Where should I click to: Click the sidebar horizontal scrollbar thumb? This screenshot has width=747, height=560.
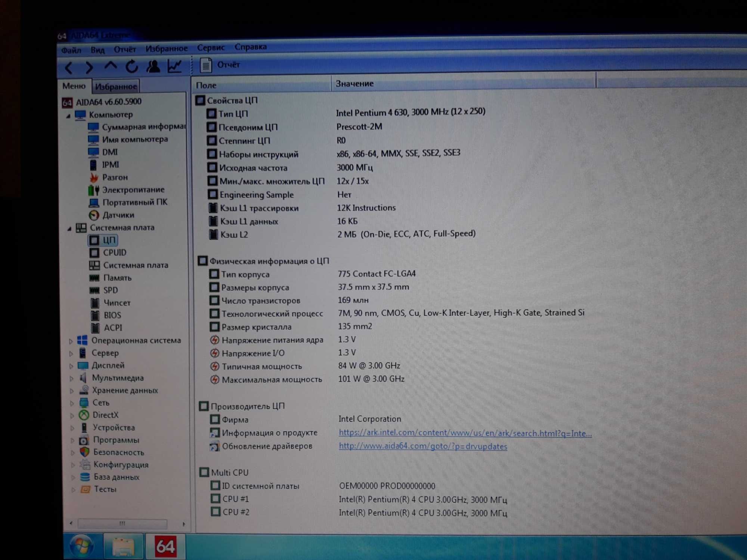122,524
